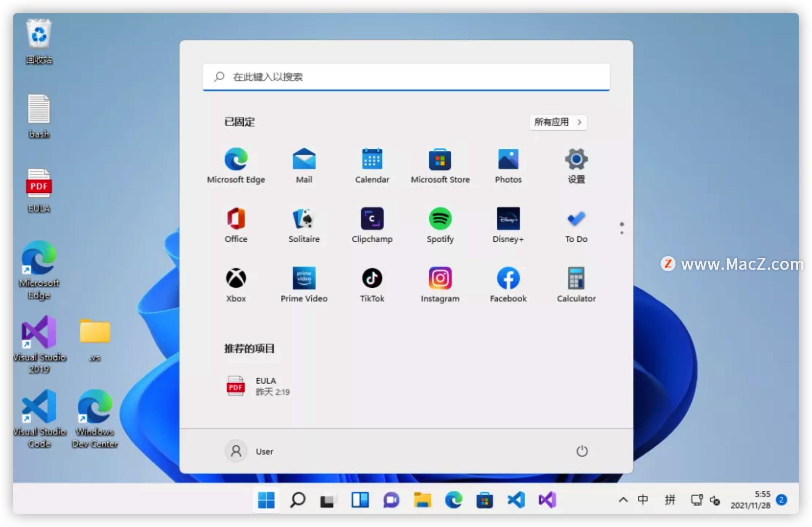Open Visual Studio Code from taskbar

click(516, 500)
